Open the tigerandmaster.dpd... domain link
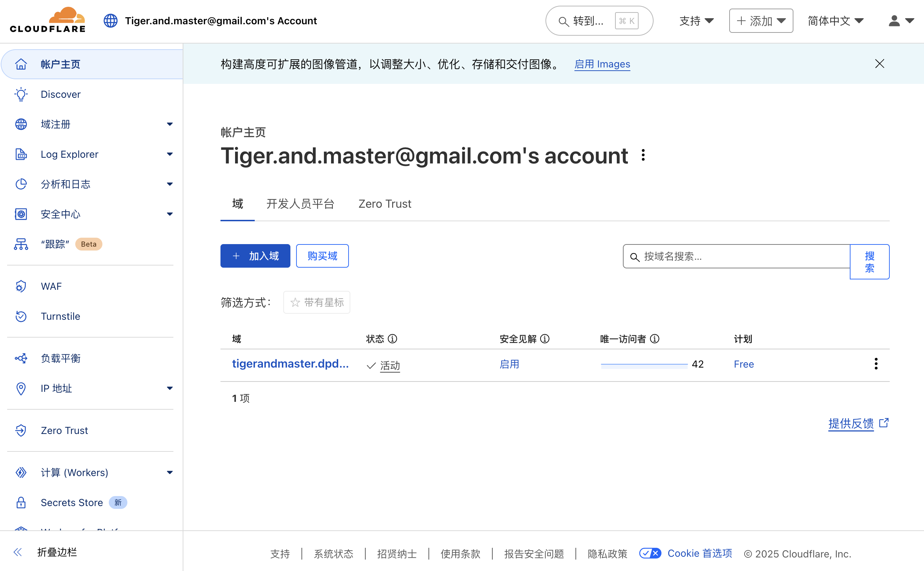The image size is (924, 571). [x=290, y=363]
